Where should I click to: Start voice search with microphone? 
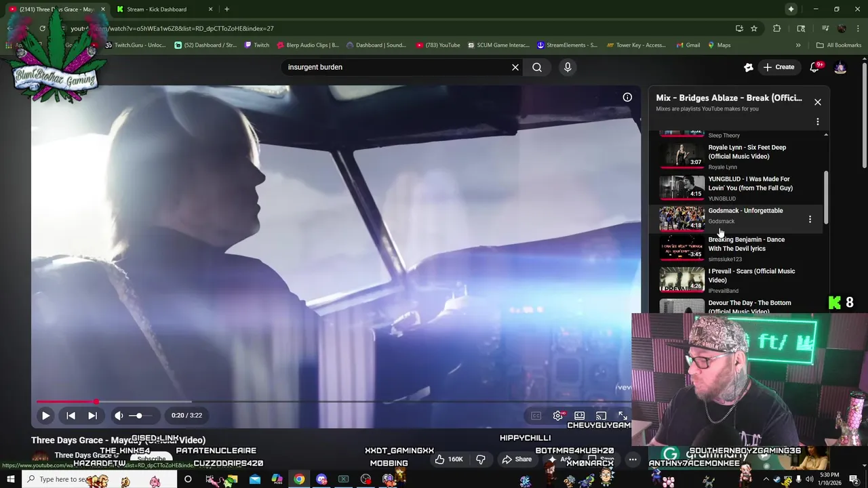(568, 67)
